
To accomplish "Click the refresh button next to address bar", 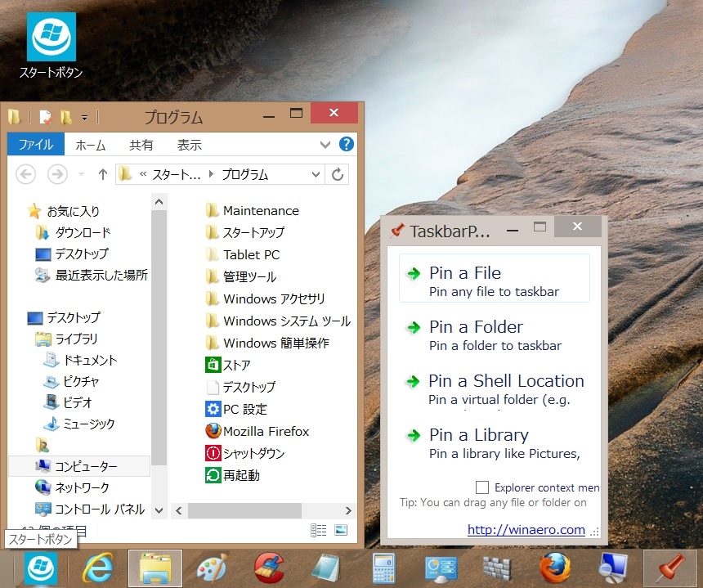I will pos(337,174).
